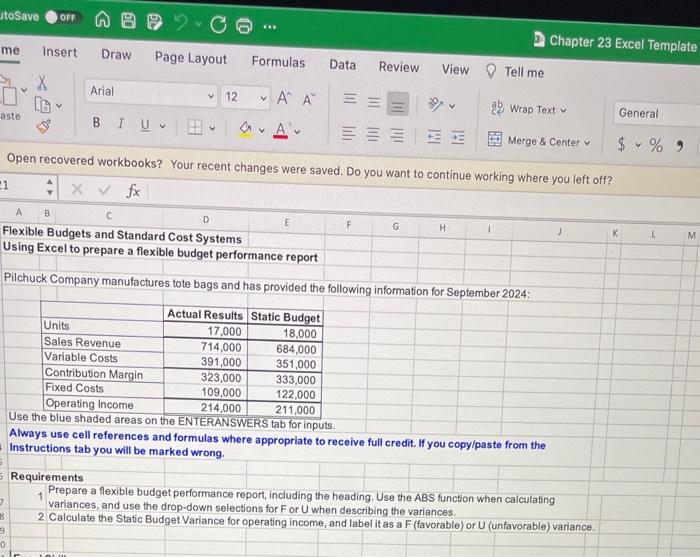Click the Format Painter brush icon
This screenshot has width=700, height=557.
tap(43, 127)
